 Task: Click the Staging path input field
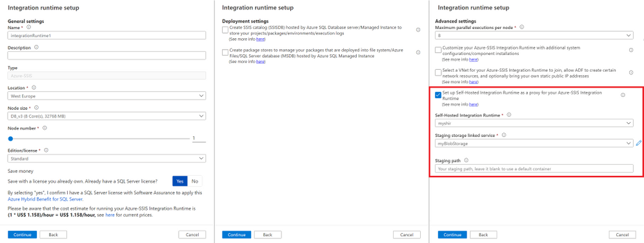(x=534, y=169)
